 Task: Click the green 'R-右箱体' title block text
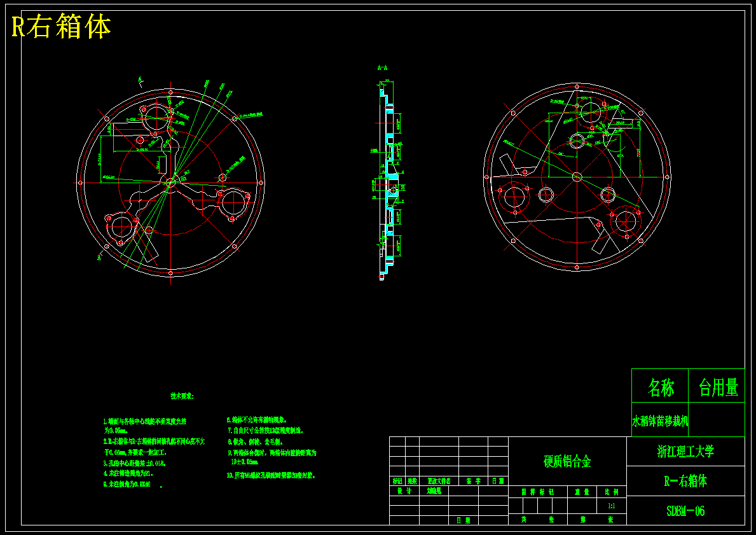pos(685,481)
